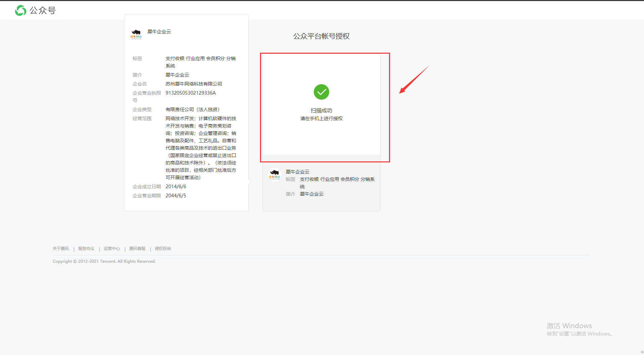The height and width of the screenshot is (355, 644).
Task: Click the expiry date 2044/6/5
Action: tap(176, 196)
